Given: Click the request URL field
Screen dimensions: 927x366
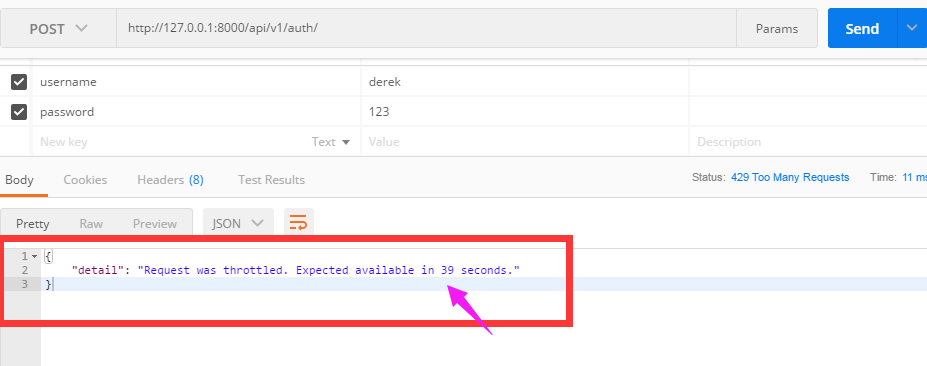Looking at the screenshot, I should pyautogui.click(x=426, y=28).
